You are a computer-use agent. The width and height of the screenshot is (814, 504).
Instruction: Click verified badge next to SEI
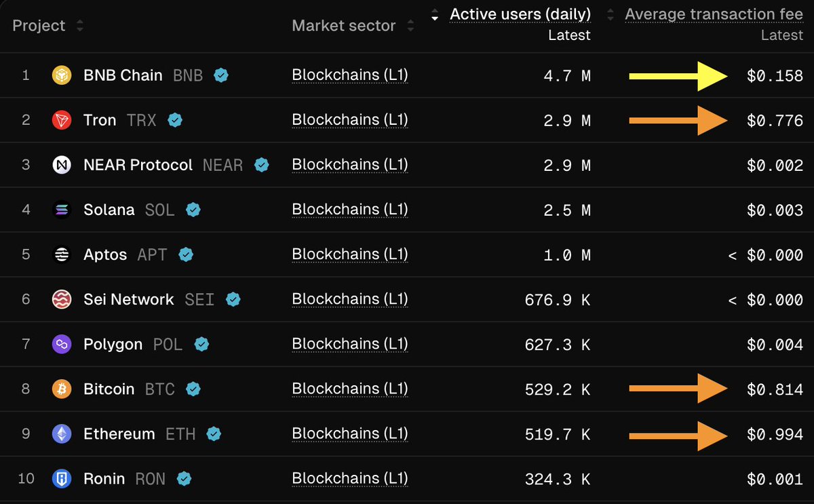point(233,299)
